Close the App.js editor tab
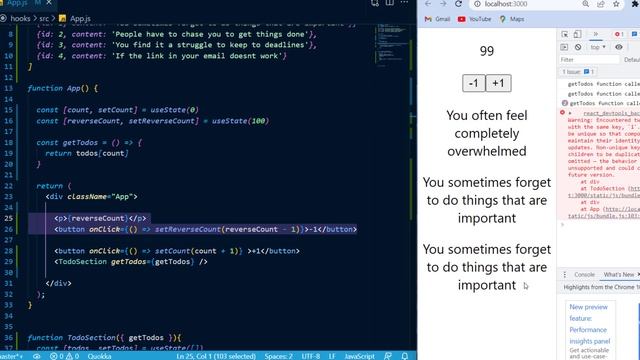 [49, 3]
